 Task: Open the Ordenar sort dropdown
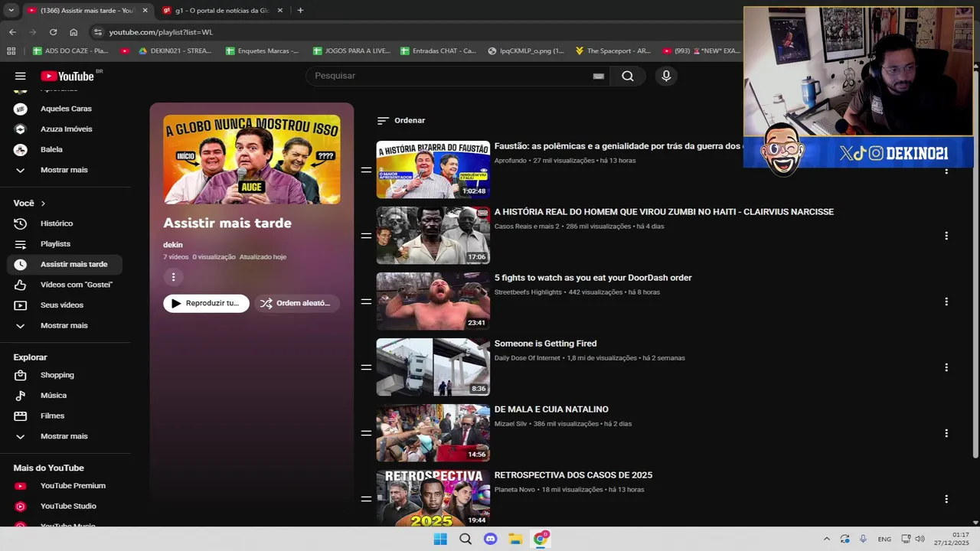point(401,120)
